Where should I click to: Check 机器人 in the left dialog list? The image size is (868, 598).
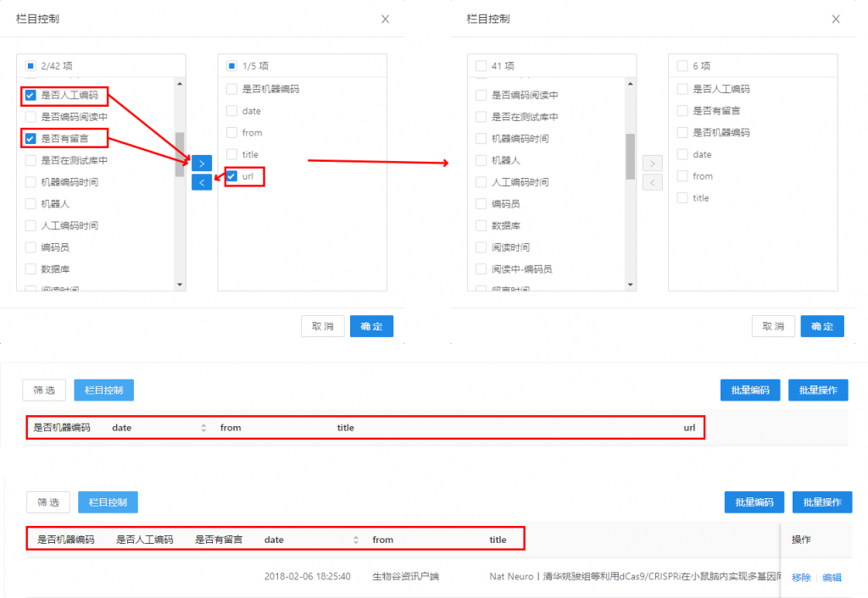[31, 203]
